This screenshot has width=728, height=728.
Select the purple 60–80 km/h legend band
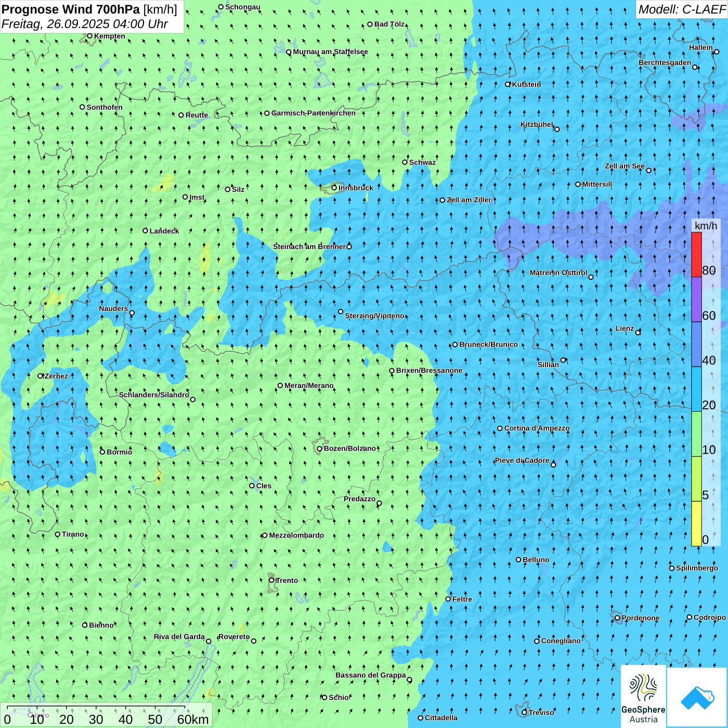696,300
